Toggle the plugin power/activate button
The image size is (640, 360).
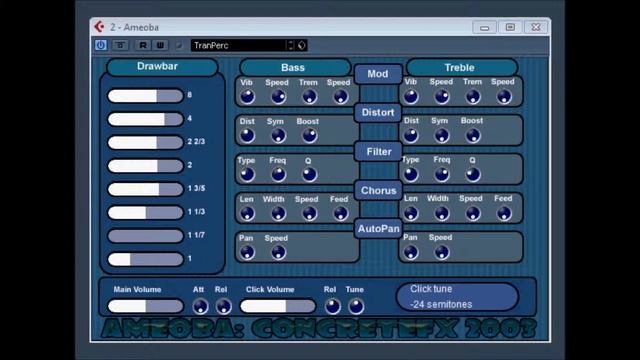tap(101, 45)
